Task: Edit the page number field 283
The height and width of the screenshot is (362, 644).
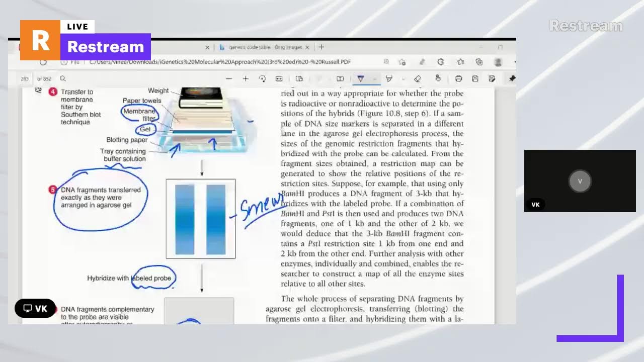Action: (25, 79)
